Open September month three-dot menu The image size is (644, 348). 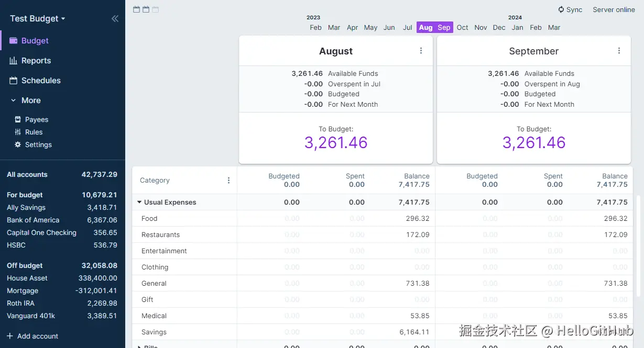(619, 51)
